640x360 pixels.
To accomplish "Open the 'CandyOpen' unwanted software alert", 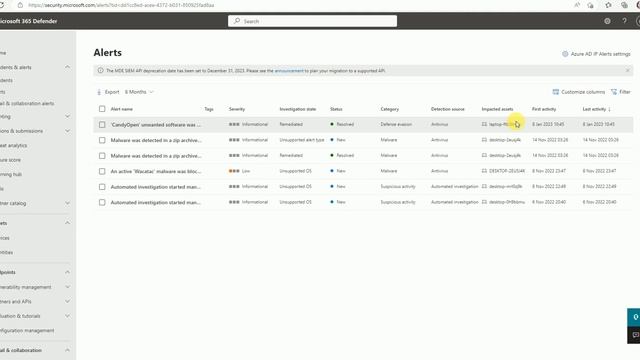I will [156, 124].
